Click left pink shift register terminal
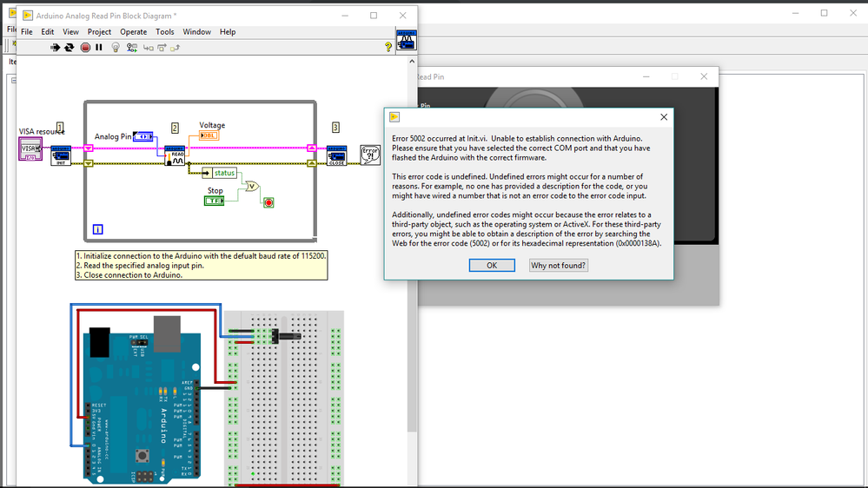Image resolution: width=868 pixels, height=488 pixels. click(89, 148)
